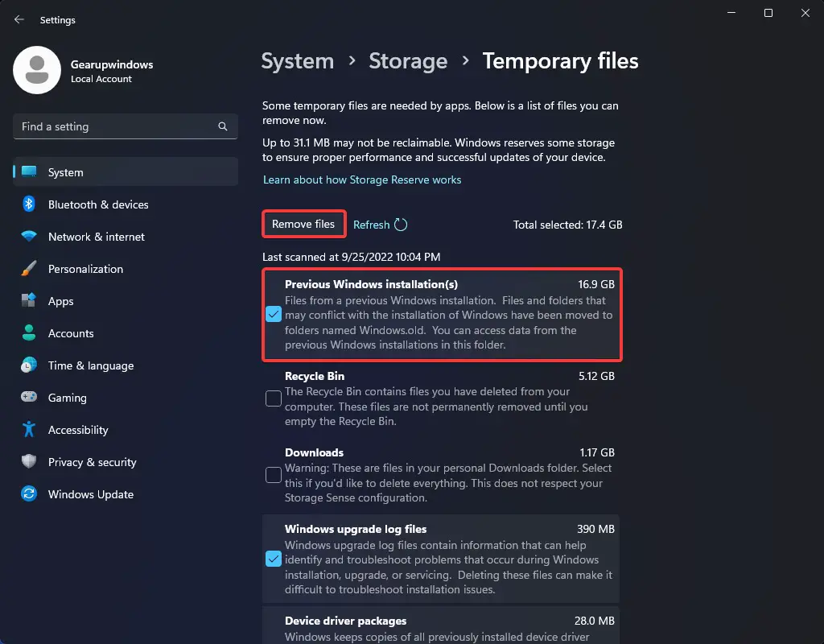Minimize the Settings window
Screen dimensions: 824x644
[731, 13]
